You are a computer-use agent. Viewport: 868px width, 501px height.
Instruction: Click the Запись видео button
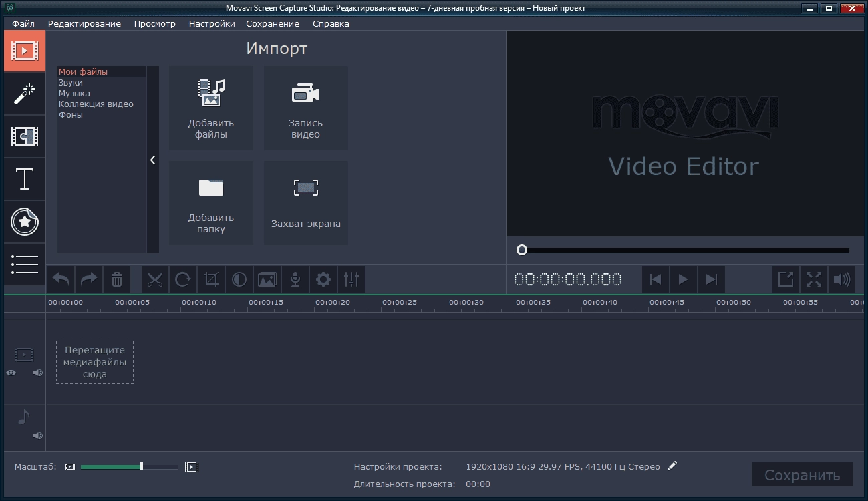pyautogui.click(x=305, y=108)
